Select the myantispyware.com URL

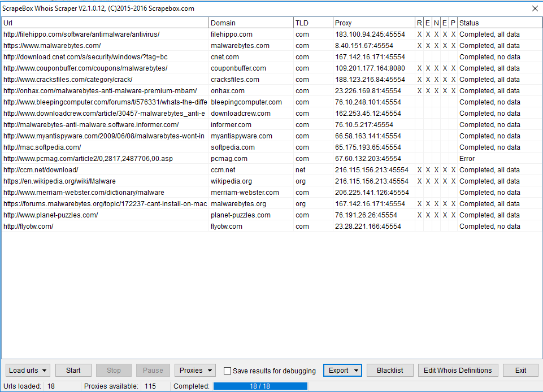(x=104, y=136)
